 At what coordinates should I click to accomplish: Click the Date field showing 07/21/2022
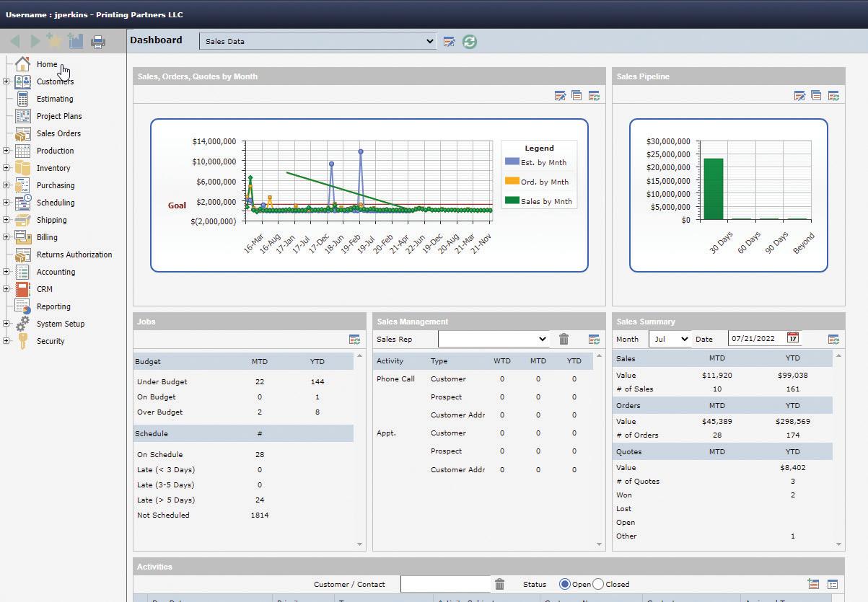click(755, 339)
